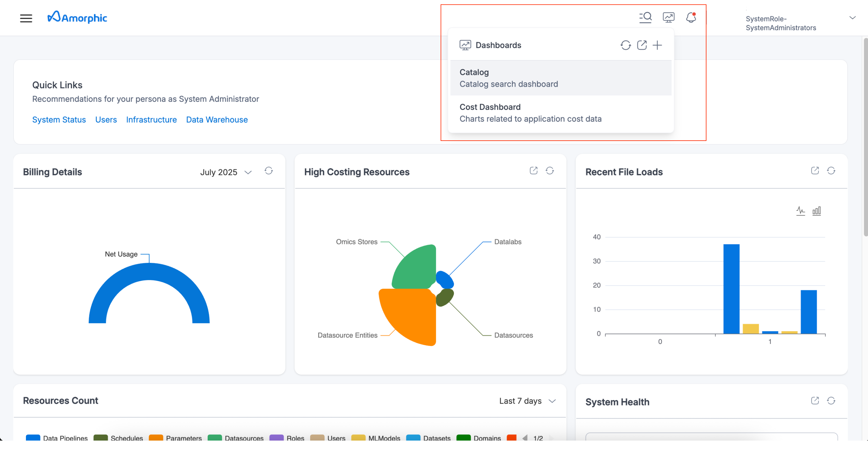Image resolution: width=868 pixels, height=474 pixels.
Task: Open the Dashboards icon in the header
Action: tap(669, 17)
